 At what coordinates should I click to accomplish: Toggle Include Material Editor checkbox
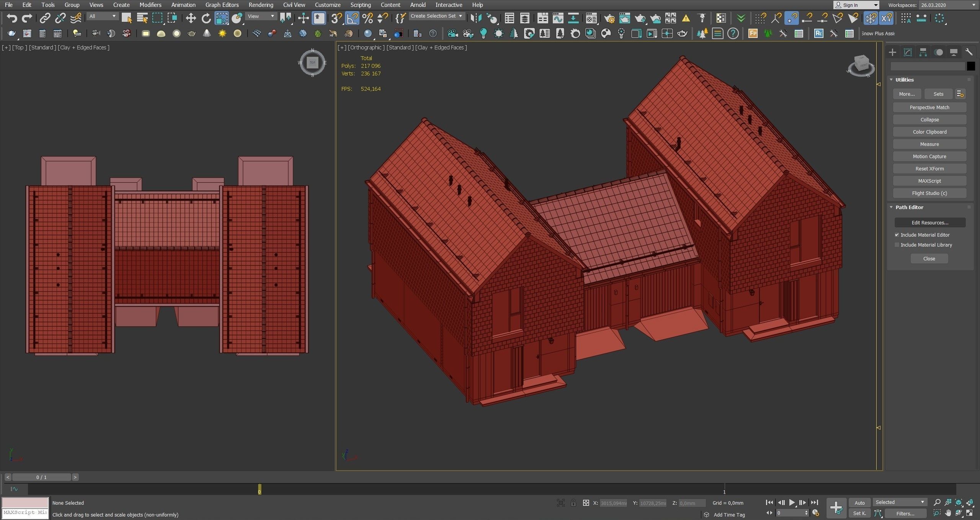point(897,235)
